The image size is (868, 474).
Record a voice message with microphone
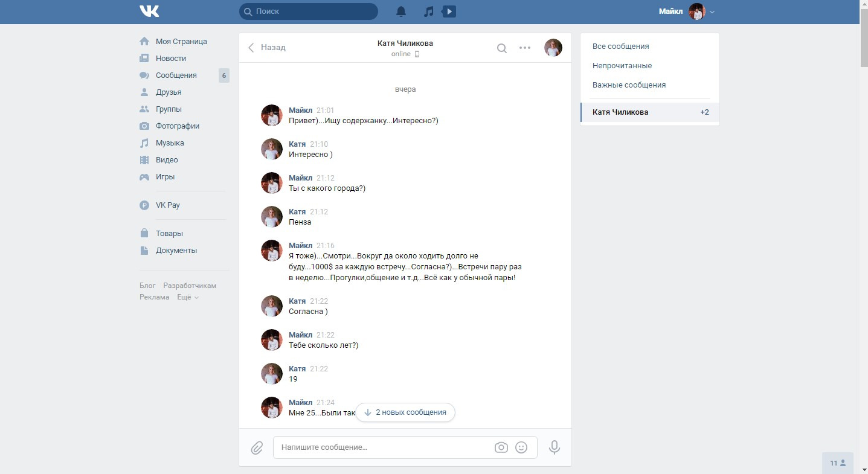[555, 447]
